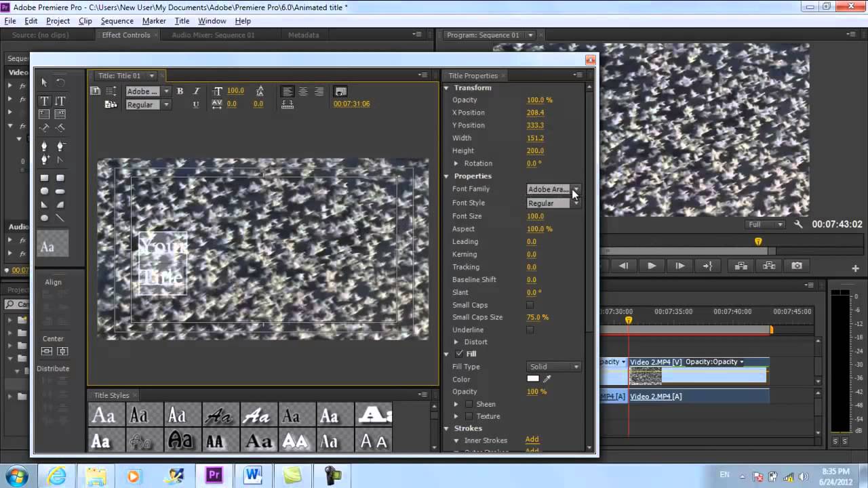Select the Wedge shape tool

[44, 205]
